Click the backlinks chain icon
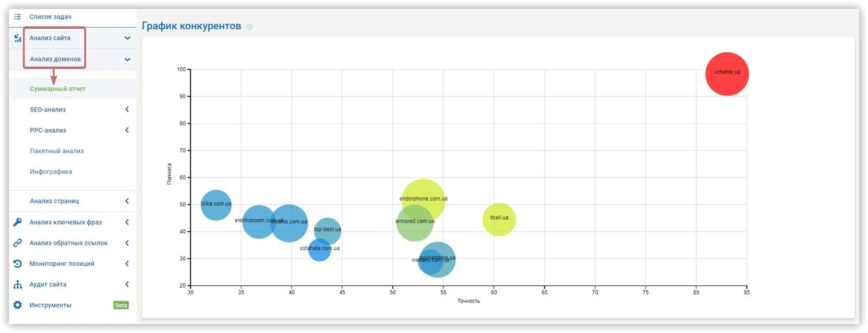Image resolution: width=868 pixels, height=333 pixels. [17, 243]
